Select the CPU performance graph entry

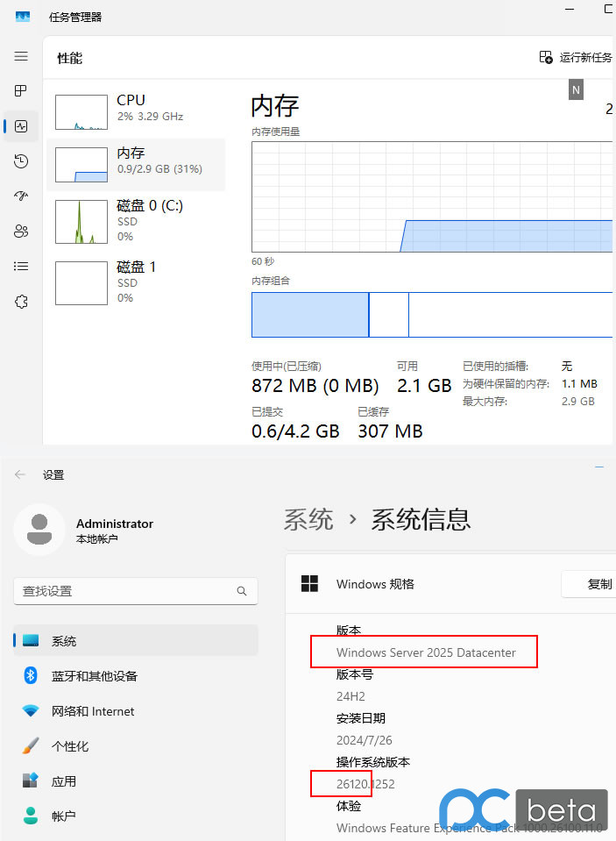(136, 112)
